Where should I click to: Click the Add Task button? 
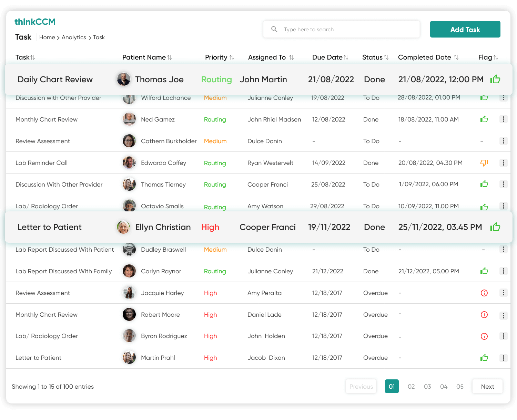coord(465,29)
